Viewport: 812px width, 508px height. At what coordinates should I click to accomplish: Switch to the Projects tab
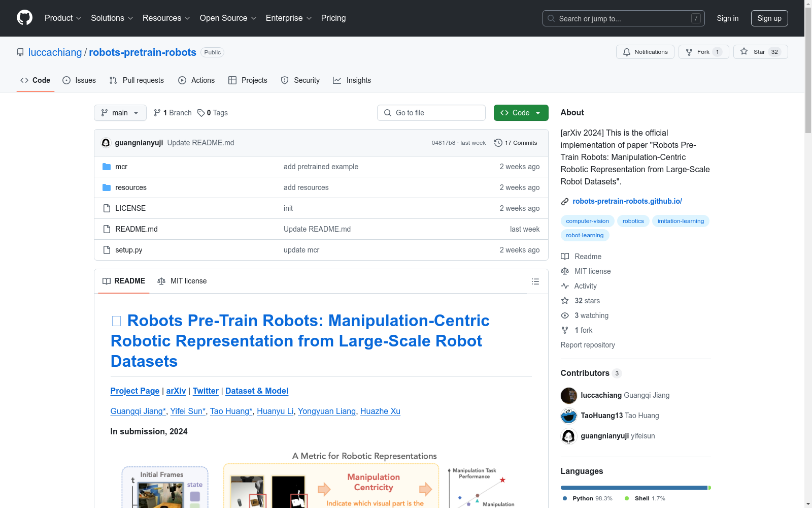[248, 80]
